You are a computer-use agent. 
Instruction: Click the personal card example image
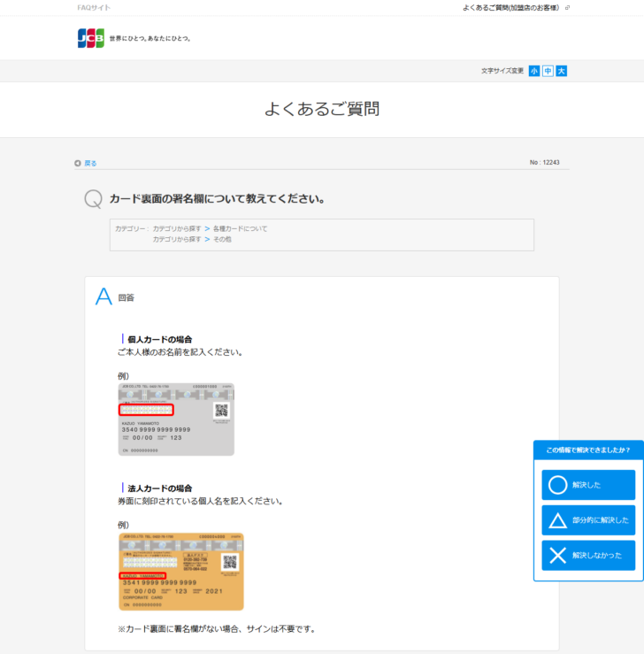point(176,419)
